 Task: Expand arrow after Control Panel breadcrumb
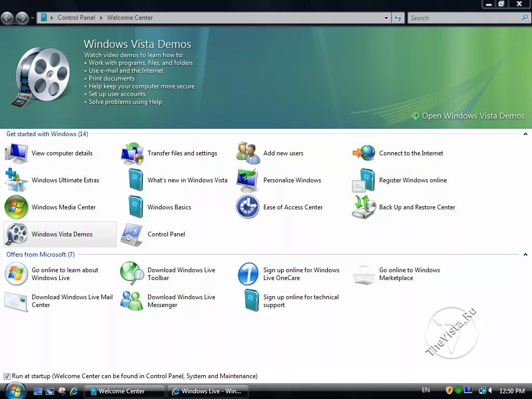click(x=101, y=18)
